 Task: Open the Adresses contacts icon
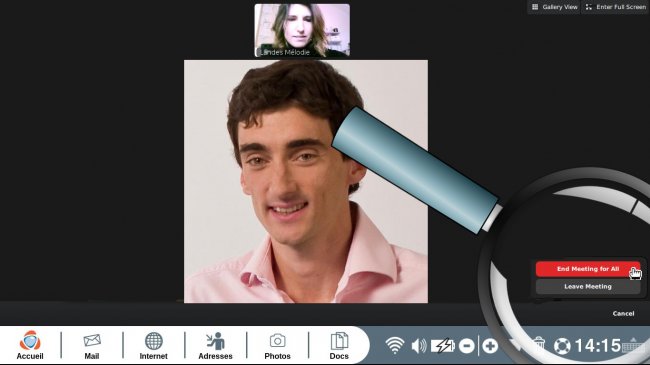tap(215, 346)
